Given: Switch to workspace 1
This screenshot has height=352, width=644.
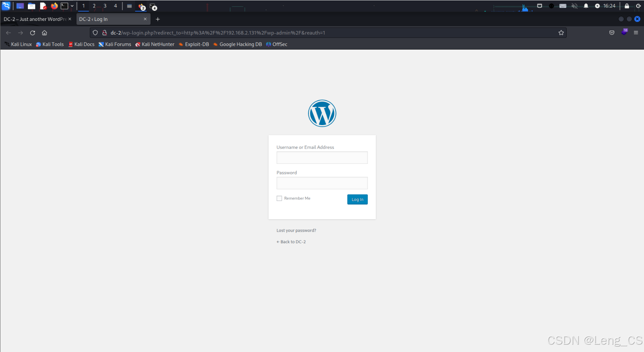Looking at the screenshot, I should click(x=84, y=6).
